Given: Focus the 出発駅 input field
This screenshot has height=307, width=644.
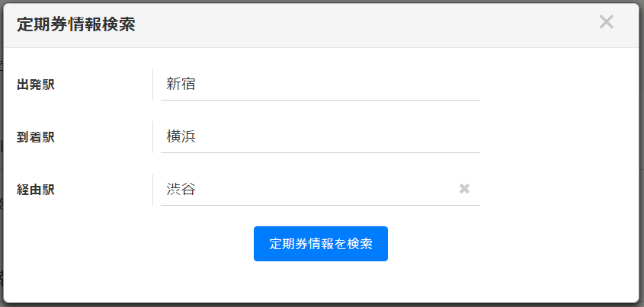Looking at the screenshot, I should [x=320, y=85].
